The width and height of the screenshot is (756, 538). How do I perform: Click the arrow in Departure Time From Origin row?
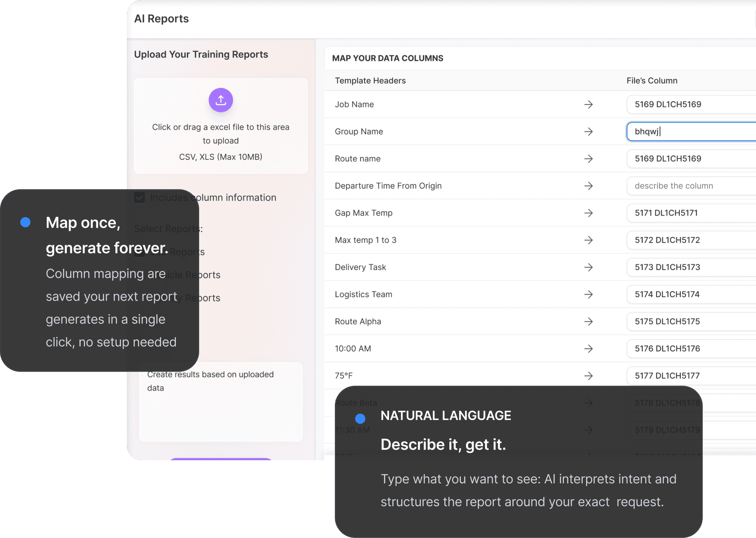(x=588, y=186)
